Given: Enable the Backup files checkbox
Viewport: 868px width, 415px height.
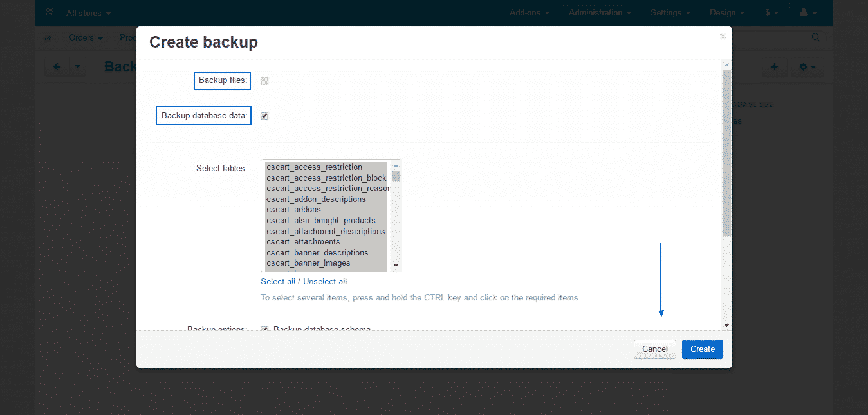Looking at the screenshot, I should (x=264, y=80).
